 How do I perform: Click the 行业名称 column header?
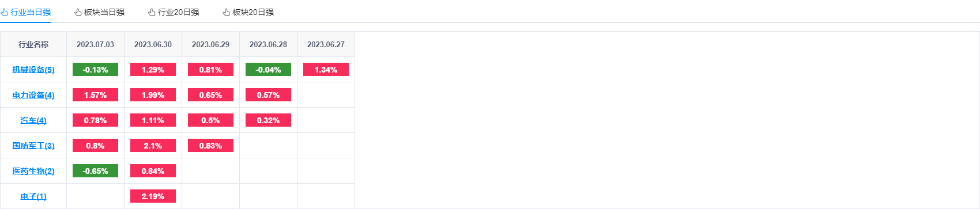click(33, 44)
